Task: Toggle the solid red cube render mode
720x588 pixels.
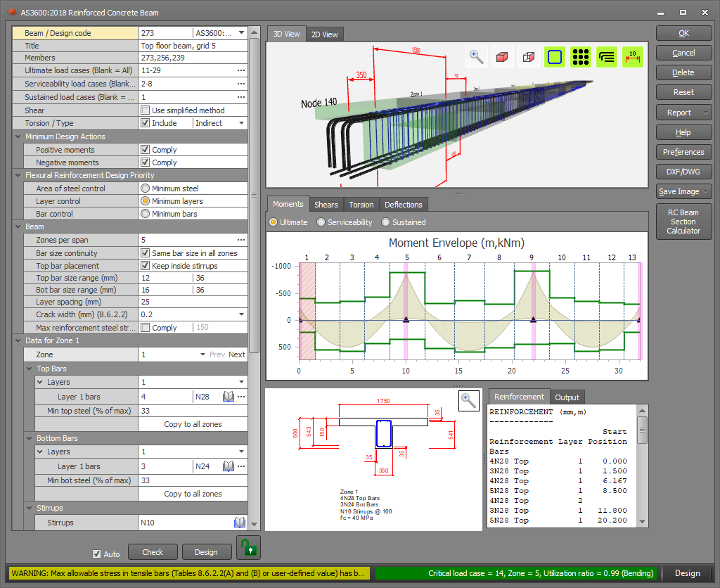Action: [x=502, y=57]
